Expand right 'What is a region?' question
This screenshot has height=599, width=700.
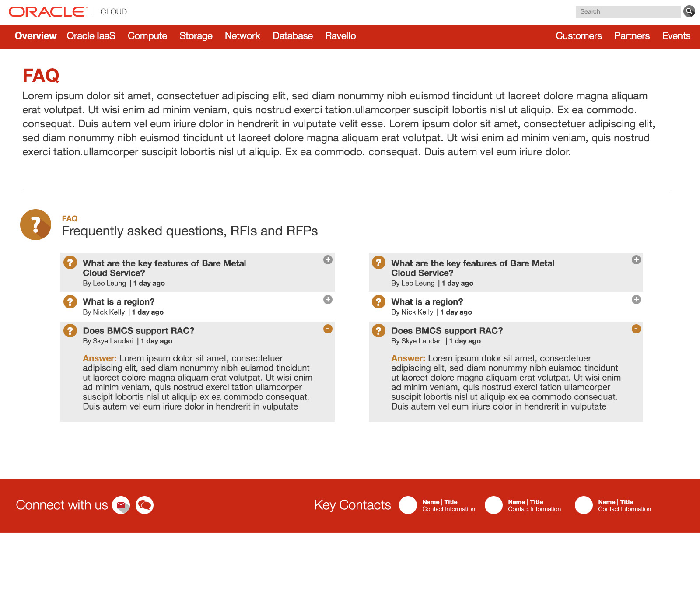(636, 300)
